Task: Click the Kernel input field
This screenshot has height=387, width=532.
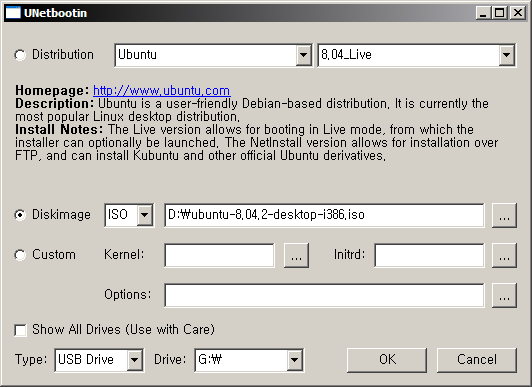Action: click(219, 255)
